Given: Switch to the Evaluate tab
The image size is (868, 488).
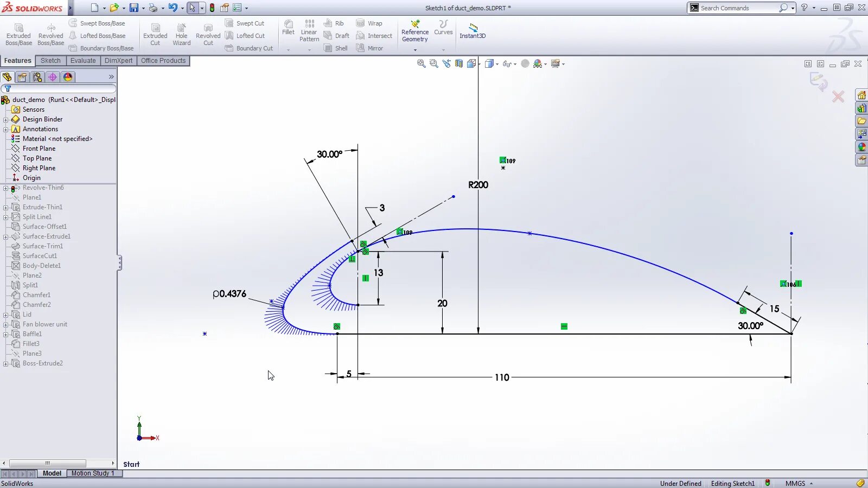Looking at the screenshot, I should point(83,61).
